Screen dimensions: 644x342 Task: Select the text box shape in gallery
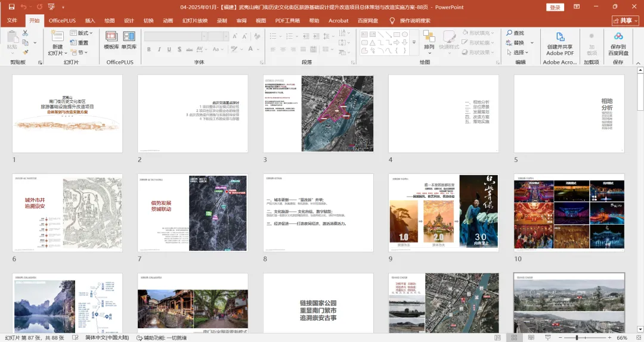click(x=364, y=35)
